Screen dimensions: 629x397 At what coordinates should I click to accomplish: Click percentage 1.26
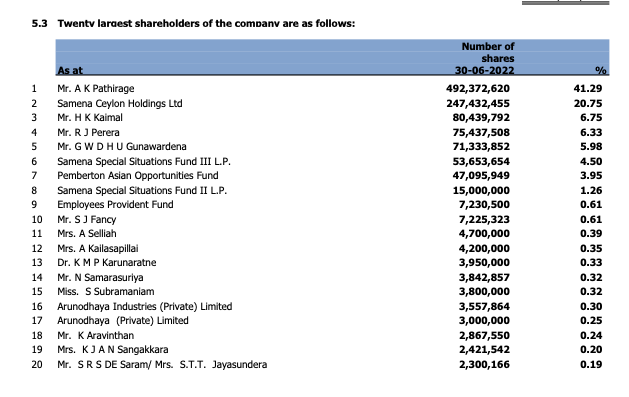click(x=591, y=190)
